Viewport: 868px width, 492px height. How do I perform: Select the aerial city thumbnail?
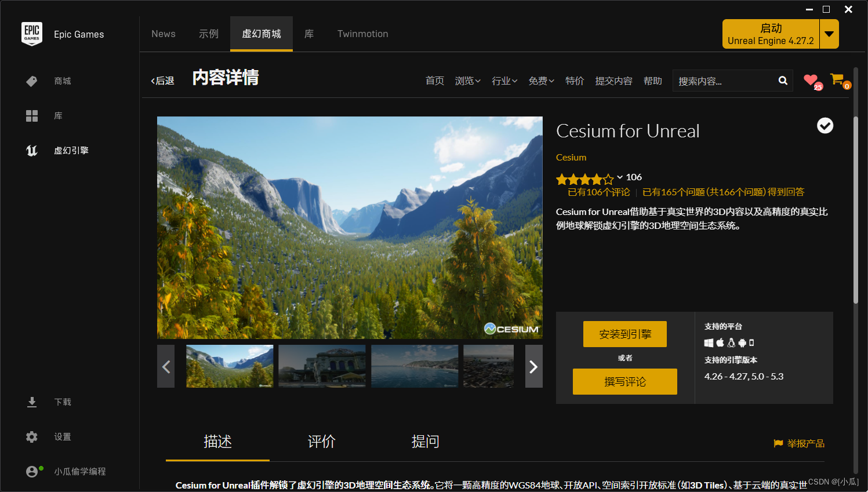tap(488, 366)
